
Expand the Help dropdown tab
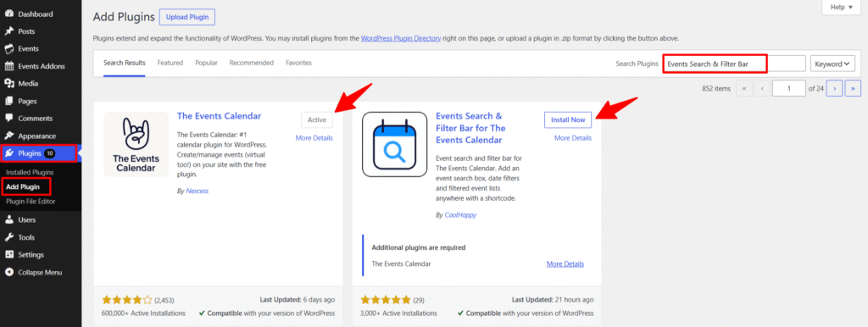pyautogui.click(x=842, y=7)
